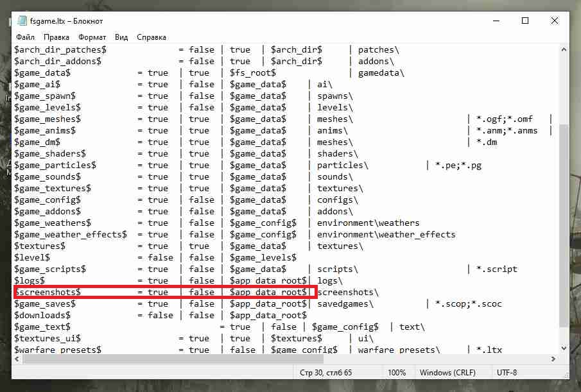Click the $fs_root$ text
581x392 pixels.
pyautogui.click(x=253, y=72)
